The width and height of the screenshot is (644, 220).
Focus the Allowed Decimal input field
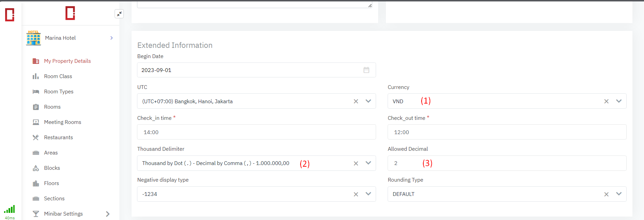pos(507,163)
